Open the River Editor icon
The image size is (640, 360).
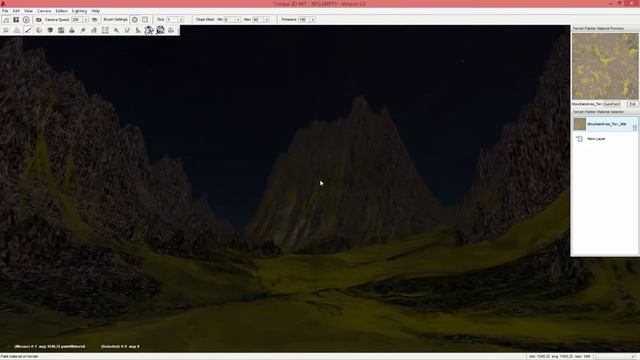coord(127,30)
